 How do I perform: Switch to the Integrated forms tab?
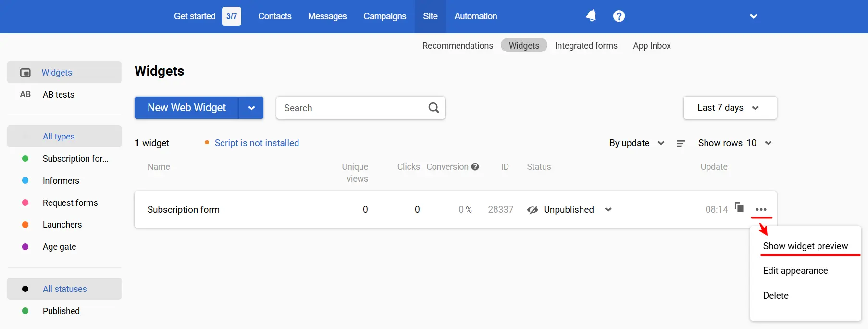click(x=586, y=46)
